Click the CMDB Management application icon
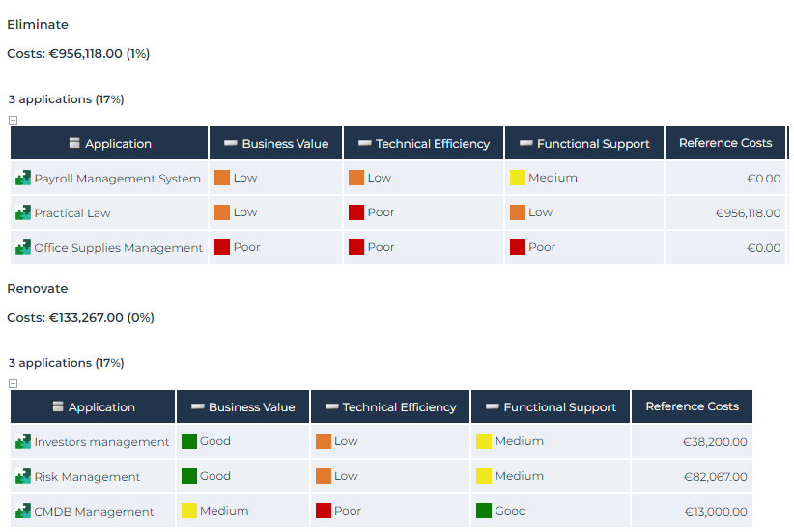The height and width of the screenshot is (532, 794). click(23, 512)
